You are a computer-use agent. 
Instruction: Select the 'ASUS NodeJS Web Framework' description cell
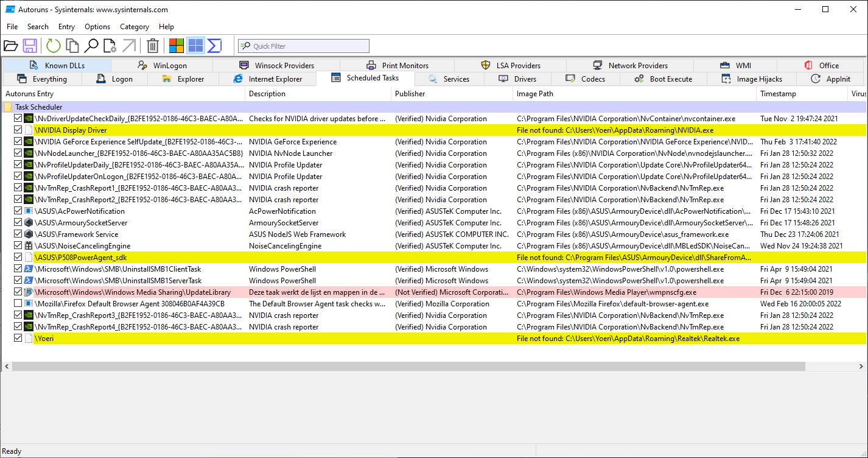tap(297, 234)
